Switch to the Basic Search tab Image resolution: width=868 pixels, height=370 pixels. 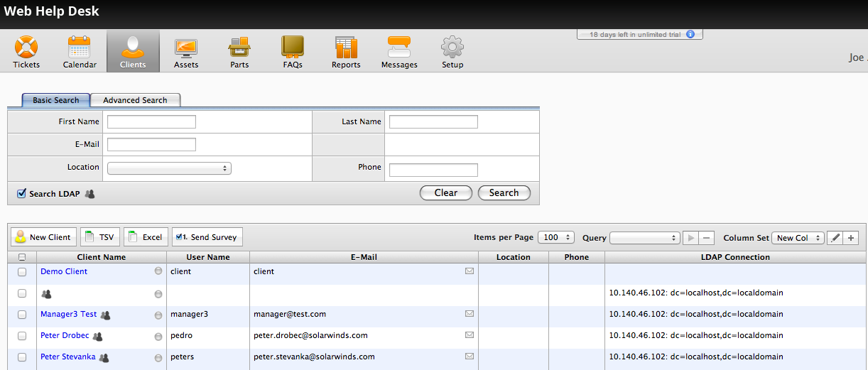(x=56, y=100)
